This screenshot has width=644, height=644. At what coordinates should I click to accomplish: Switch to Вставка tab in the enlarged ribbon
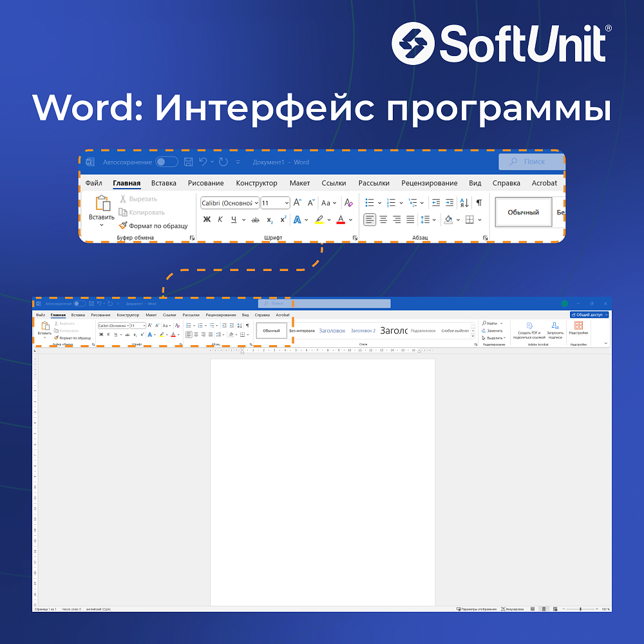pos(164,183)
